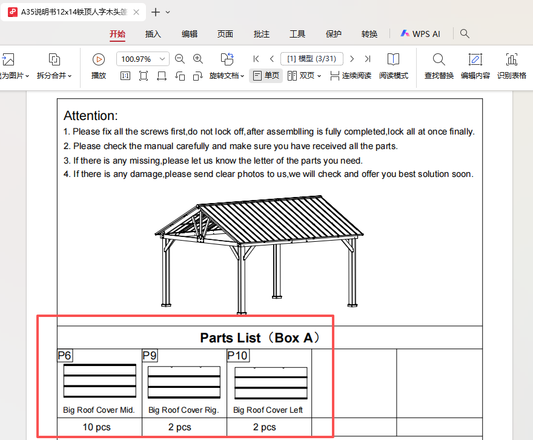The height and width of the screenshot is (440, 533).
Task: Click 编辑内容 edit content tool
Action: tap(475, 66)
